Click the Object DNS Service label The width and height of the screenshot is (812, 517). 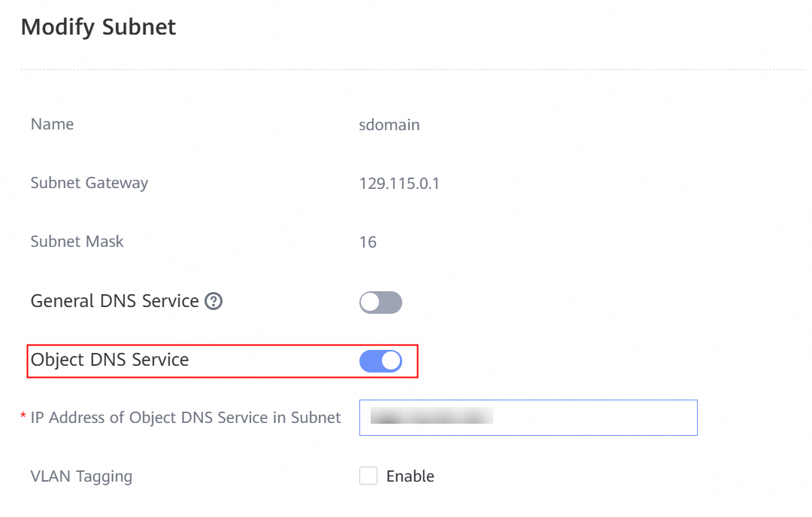pos(110,360)
